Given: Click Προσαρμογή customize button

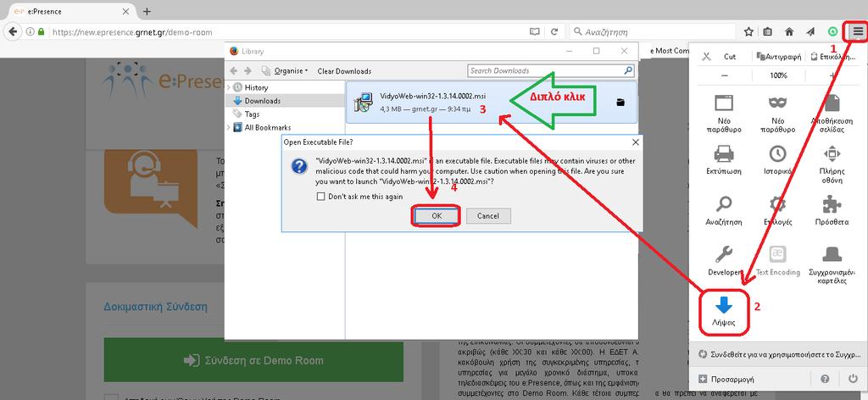Looking at the screenshot, I should [x=726, y=379].
